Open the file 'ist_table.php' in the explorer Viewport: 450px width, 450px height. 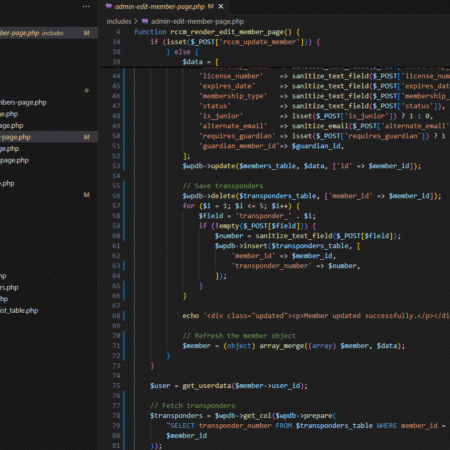(19, 311)
